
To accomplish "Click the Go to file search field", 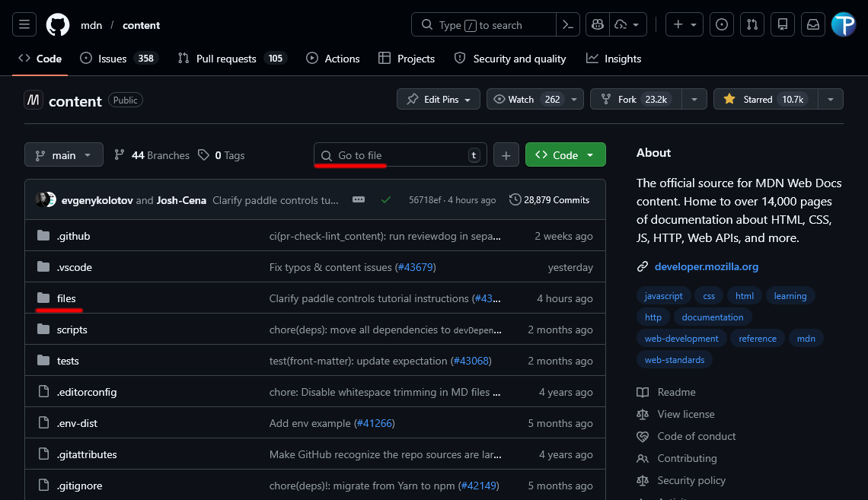I will click(396, 154).
